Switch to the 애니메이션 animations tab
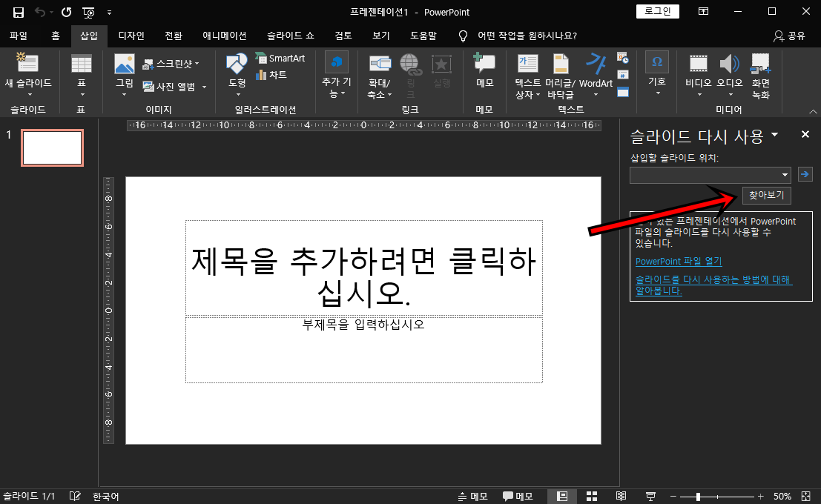The width and height of the screenshot is (821, 504). [x=224, y=36]
